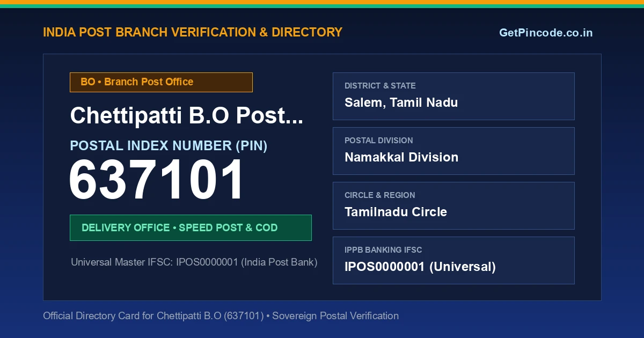
Task: Click the Official Directory Card footer text
Action: pos(221,316)
